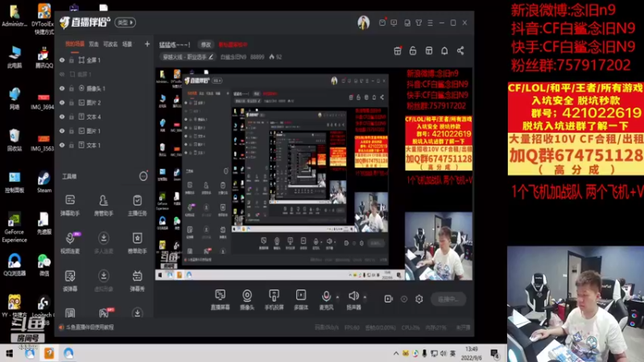
Task: Add the 直播屏幕 screen source
Action: point(220,299)
